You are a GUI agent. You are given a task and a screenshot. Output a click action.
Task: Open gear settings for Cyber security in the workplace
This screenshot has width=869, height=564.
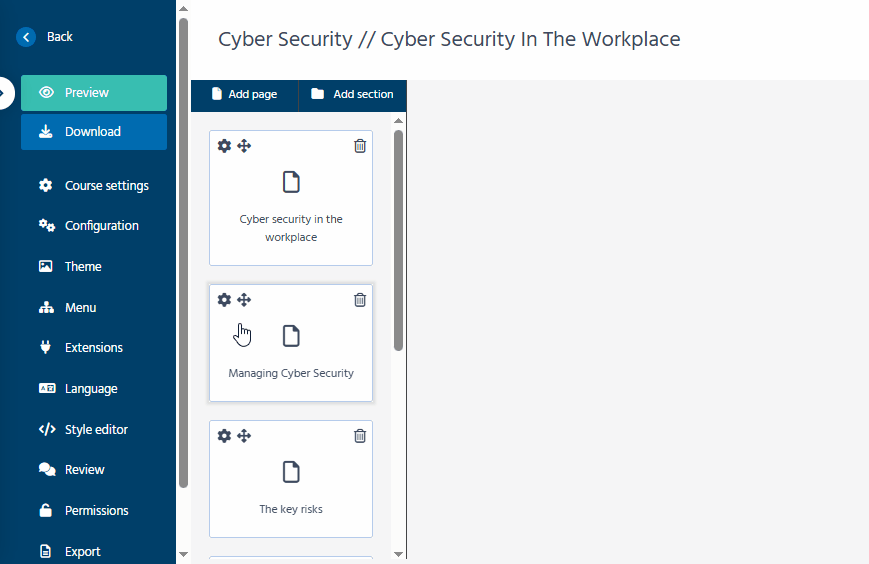[224, 146]
